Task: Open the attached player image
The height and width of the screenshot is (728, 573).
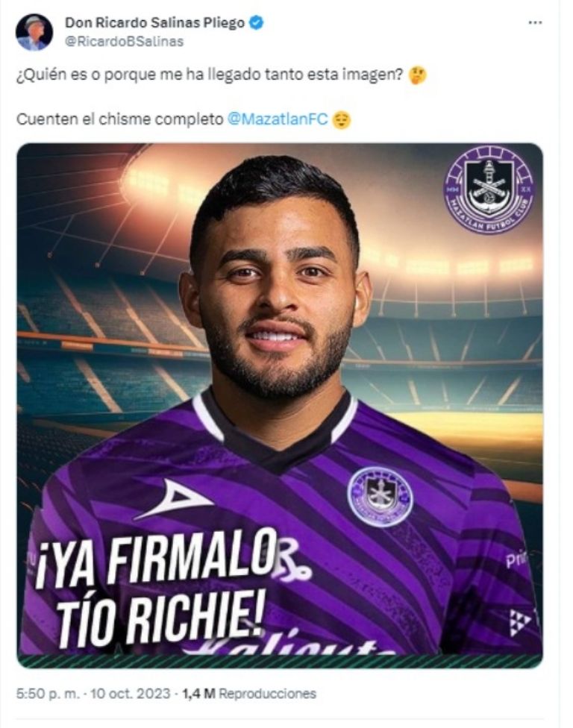Action: pyautogui.click(x=280, y=405)
